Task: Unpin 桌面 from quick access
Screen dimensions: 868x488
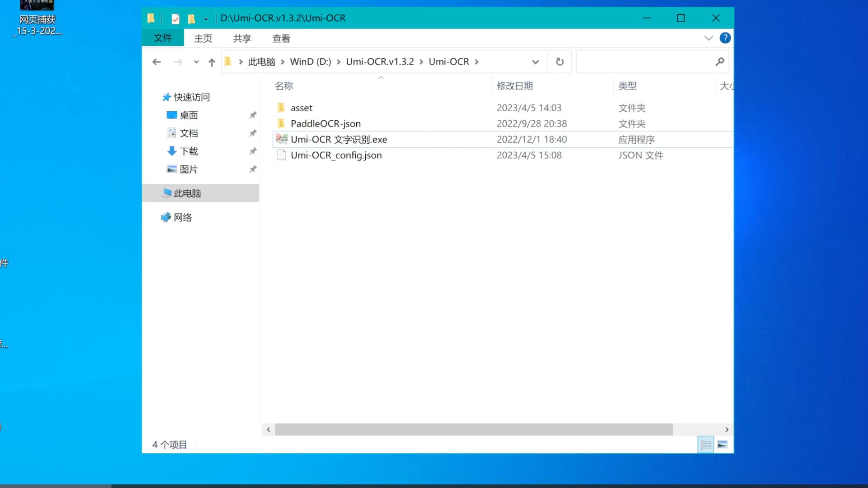Action: click(253, 115)
